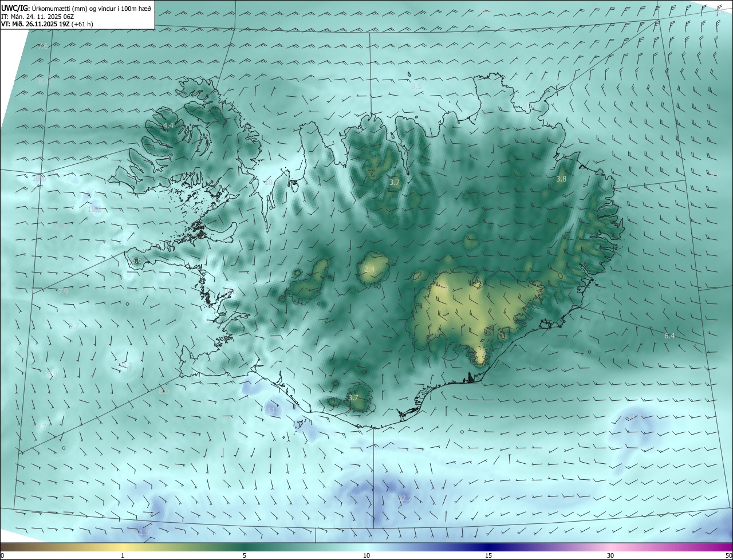
Task: Click the 10.2 value on the map
Action: pyautogui.click(x=124, y=365)
